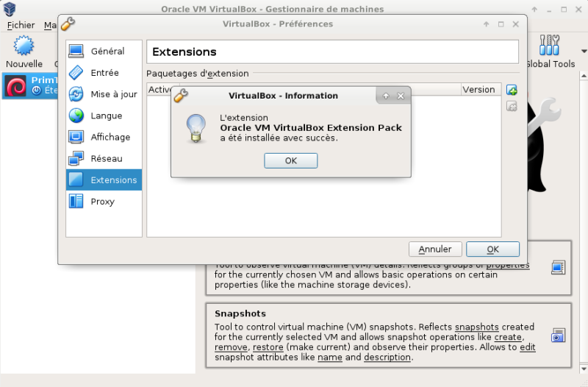Click the remove extension package icon

point(512,106)
